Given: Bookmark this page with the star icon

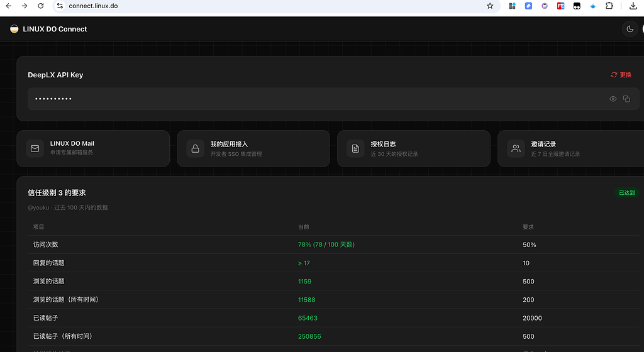Looking at the screenshot, I should click(x=489, y=6).
